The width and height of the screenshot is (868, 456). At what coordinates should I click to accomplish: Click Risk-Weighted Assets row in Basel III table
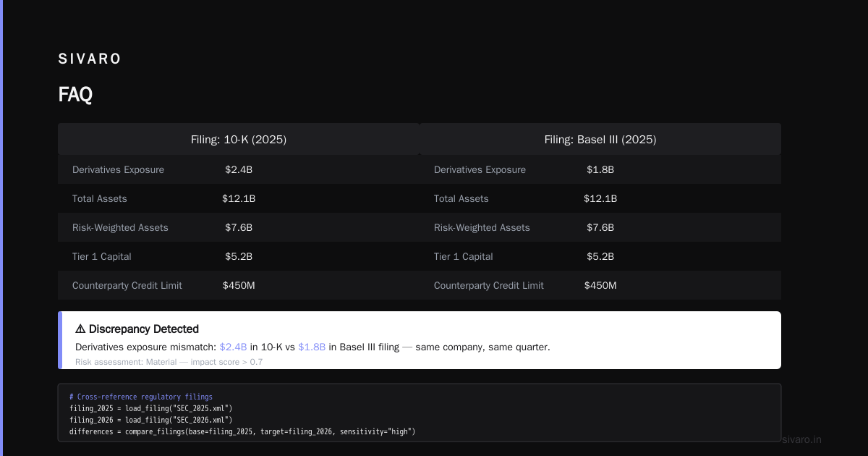point(600,227)
